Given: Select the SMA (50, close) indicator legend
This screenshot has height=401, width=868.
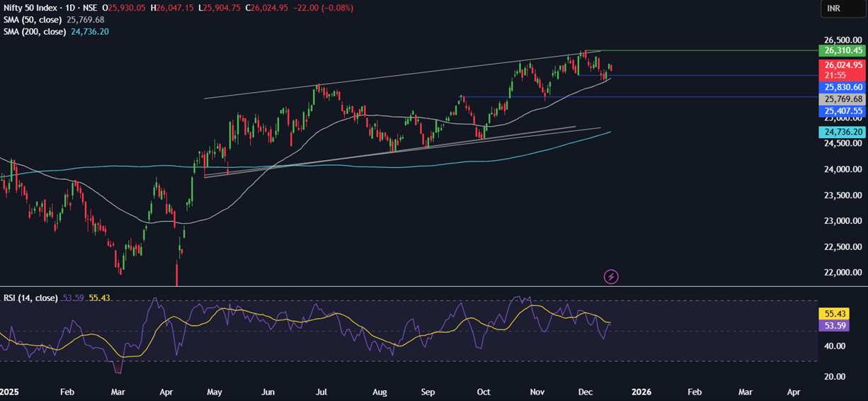Looking at the screenshot, I should point(33,20).
